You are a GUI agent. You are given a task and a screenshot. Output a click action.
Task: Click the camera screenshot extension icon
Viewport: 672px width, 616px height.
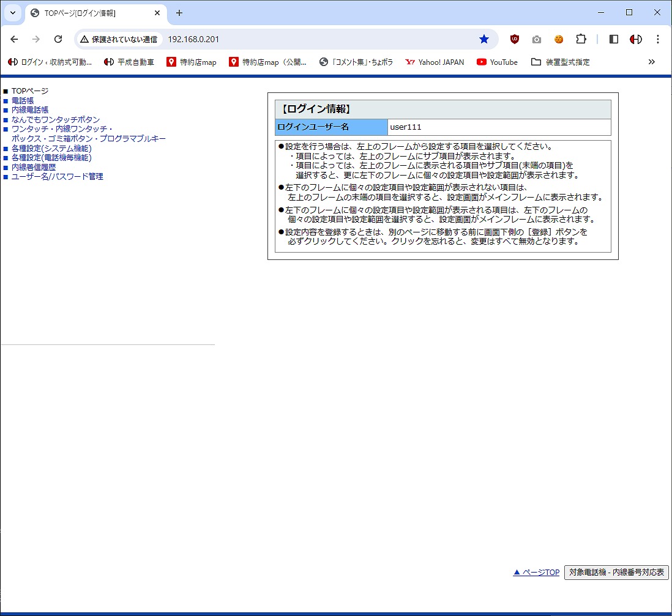click(537, 39)
